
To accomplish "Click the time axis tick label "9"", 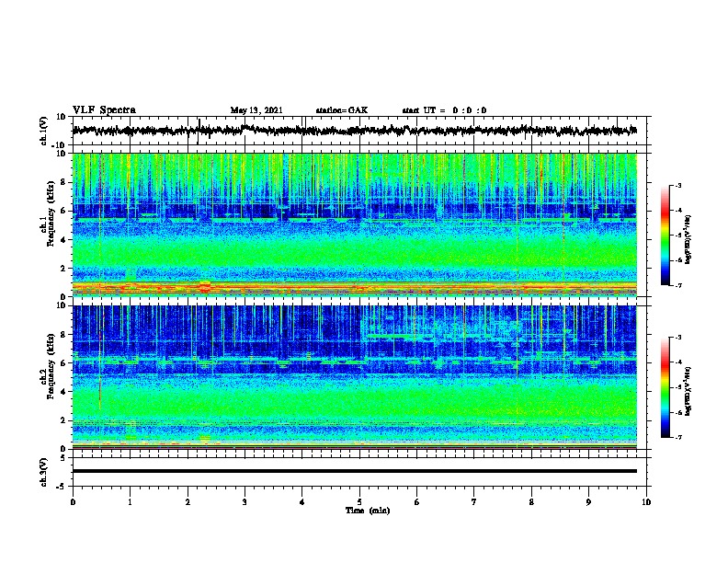I will (588, 502).
